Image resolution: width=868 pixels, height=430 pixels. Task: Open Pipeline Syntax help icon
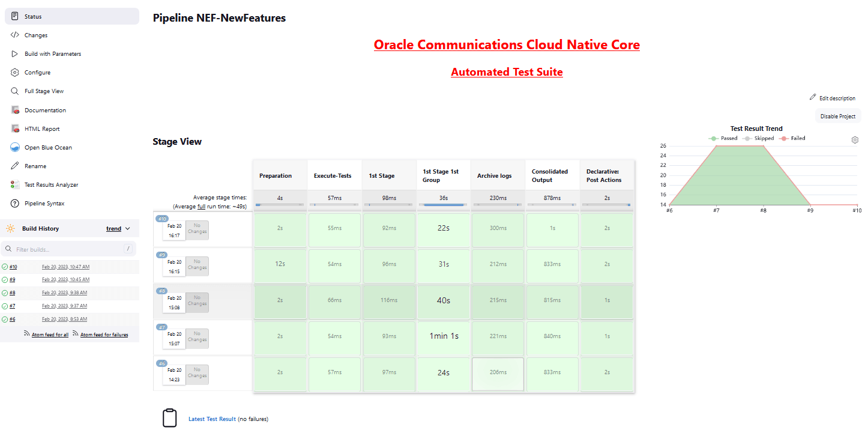14,203
